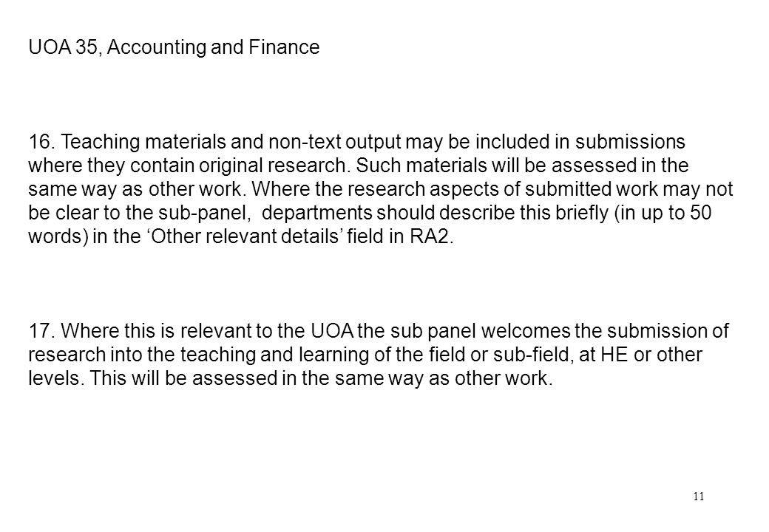The width and height of the screenshot is (769, 532).
Task: Select the text '(in up to 50'
Action: pyautogui.click(x=662, y=214)
